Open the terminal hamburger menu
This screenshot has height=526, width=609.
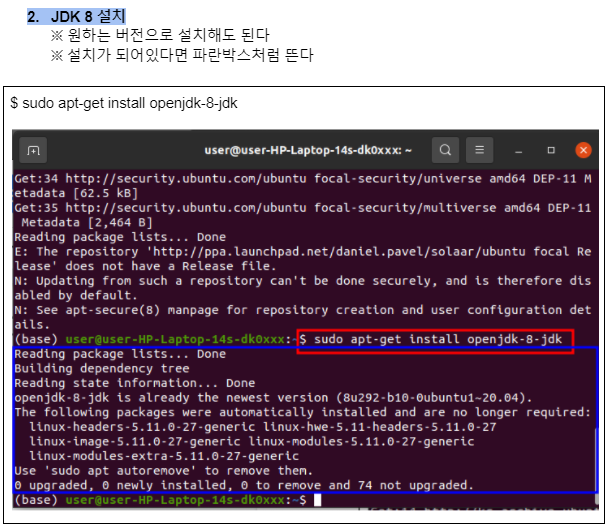point(479,150)
